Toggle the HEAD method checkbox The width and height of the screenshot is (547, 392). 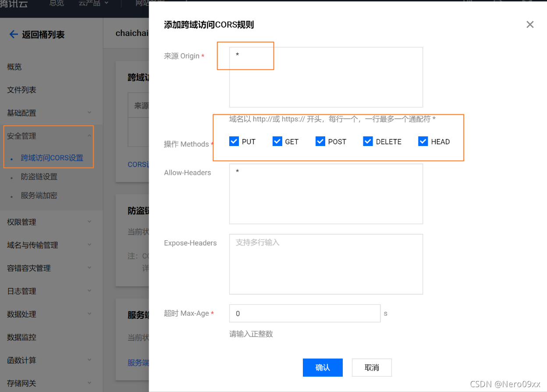pyautogui.click(x=423, y=141)
